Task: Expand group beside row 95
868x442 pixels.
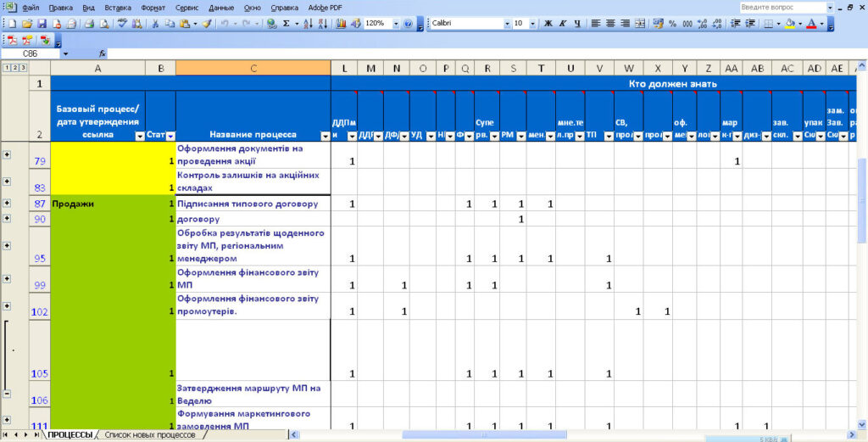Action: click(7, 245)
